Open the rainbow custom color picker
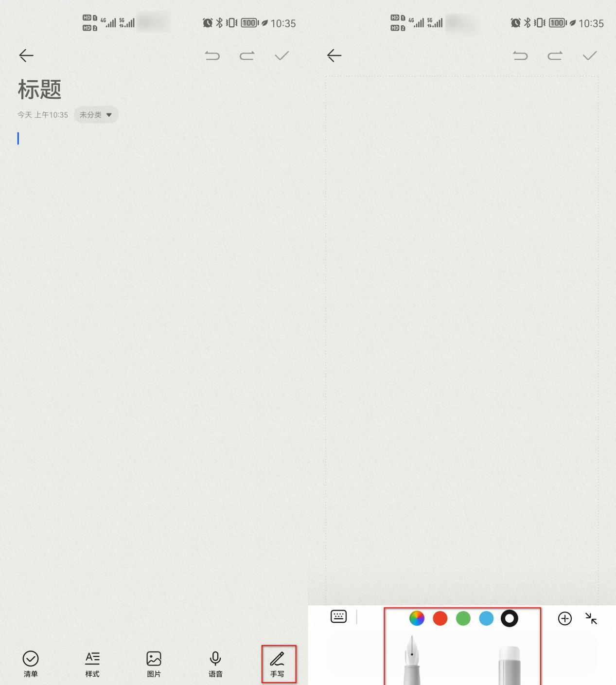The width and height of the screenshot is (616, 685). coord(417,618)
